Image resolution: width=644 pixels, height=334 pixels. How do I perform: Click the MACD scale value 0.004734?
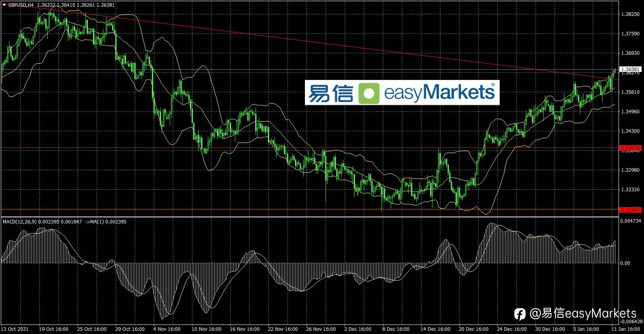[631, 221]
